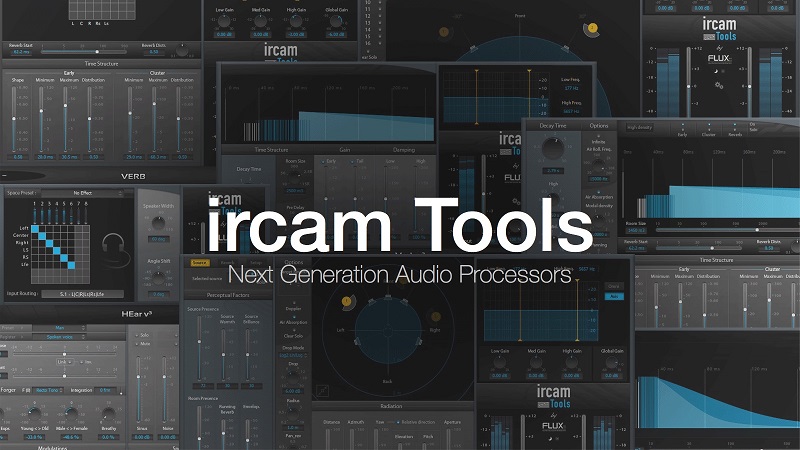The image size is (800, 450).
Task: Enable the Doppler option in Spat
Action: (293, 308)
